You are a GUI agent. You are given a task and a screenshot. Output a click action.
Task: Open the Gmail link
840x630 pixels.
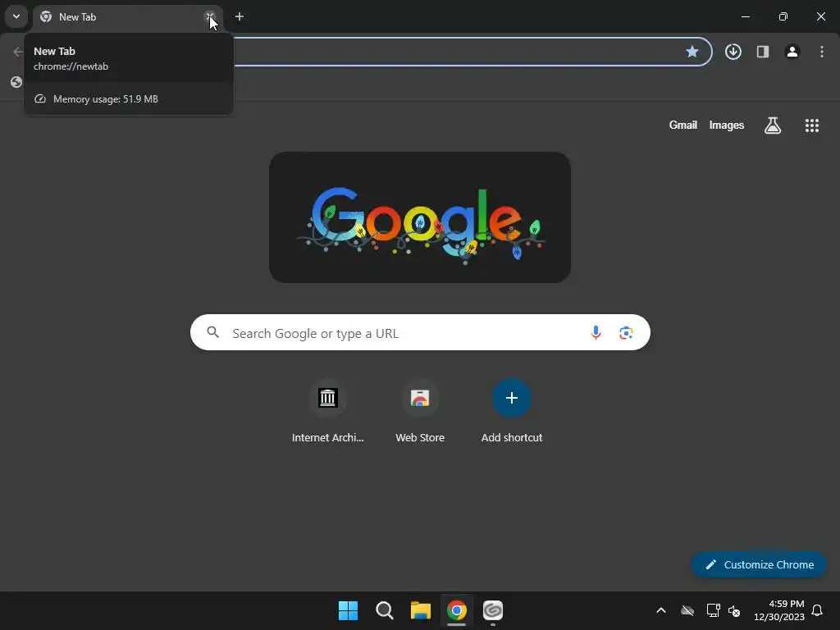coord(683,125)
